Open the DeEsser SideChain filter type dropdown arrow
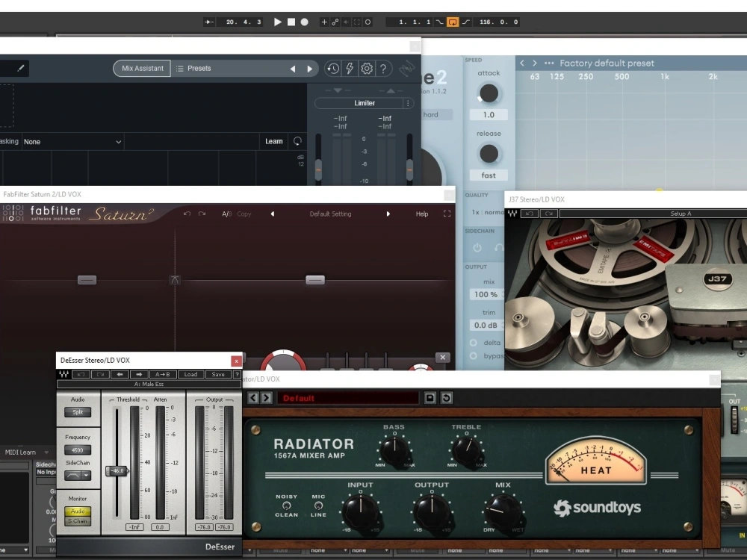 click(x=86, y=475)
